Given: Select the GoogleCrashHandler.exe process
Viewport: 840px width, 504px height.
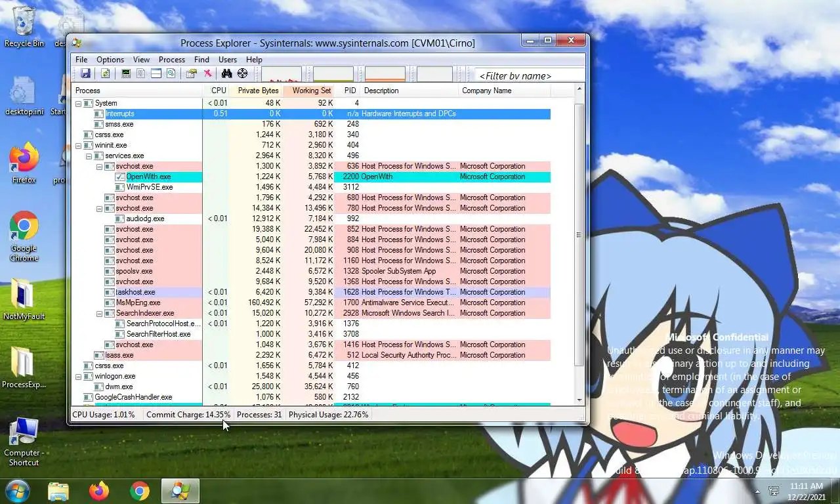Looking at the screenshot, I should [311, 397].
